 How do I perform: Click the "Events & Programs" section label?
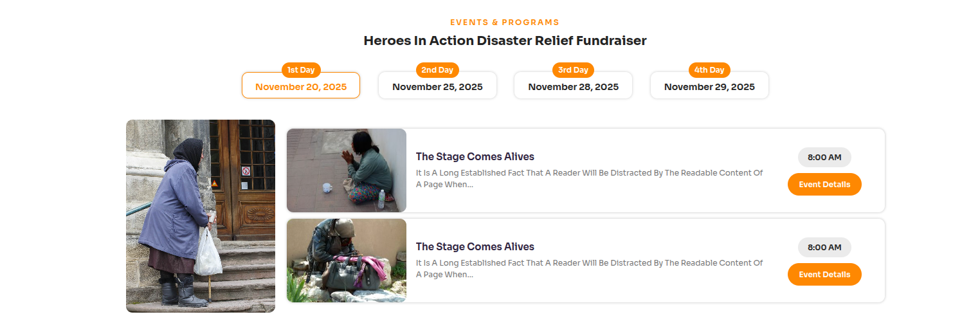[x=505, y=23]
